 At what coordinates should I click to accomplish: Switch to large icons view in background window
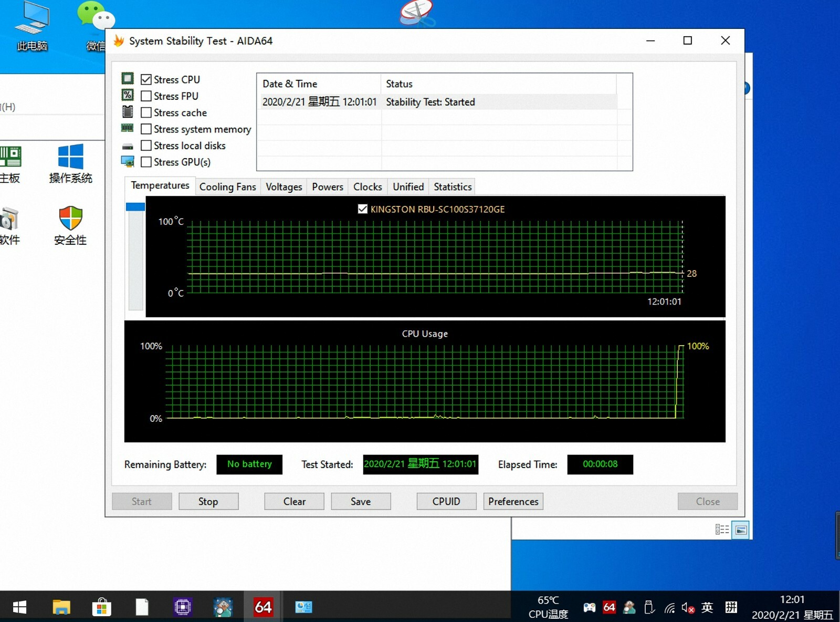pos(741,530)
